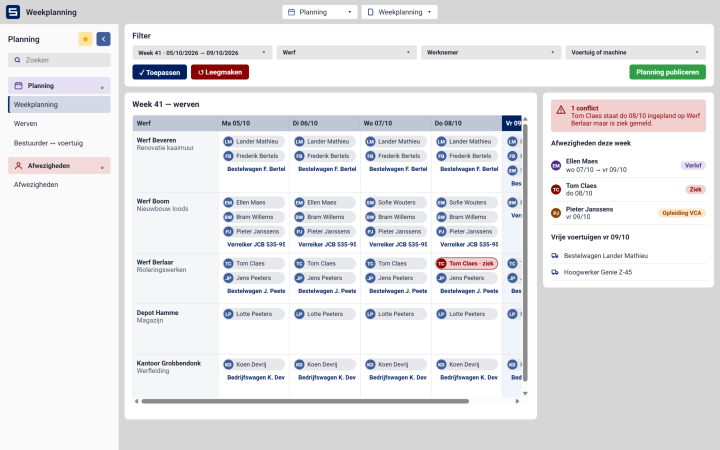Open Werven in the sidebar

click(x=59, y=124)
